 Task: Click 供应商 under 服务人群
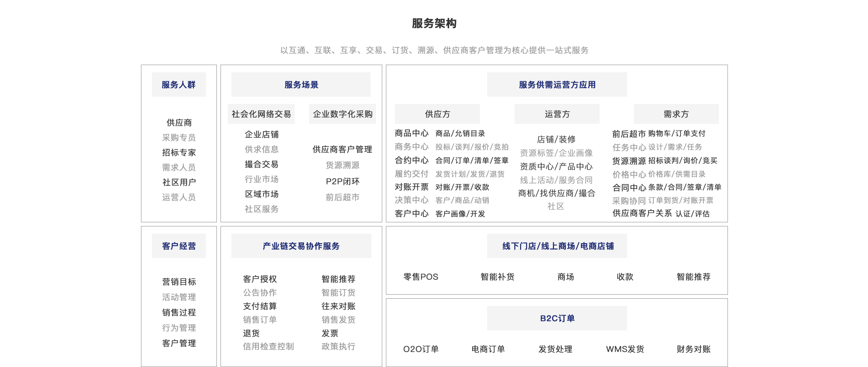[x=179, y=122]
